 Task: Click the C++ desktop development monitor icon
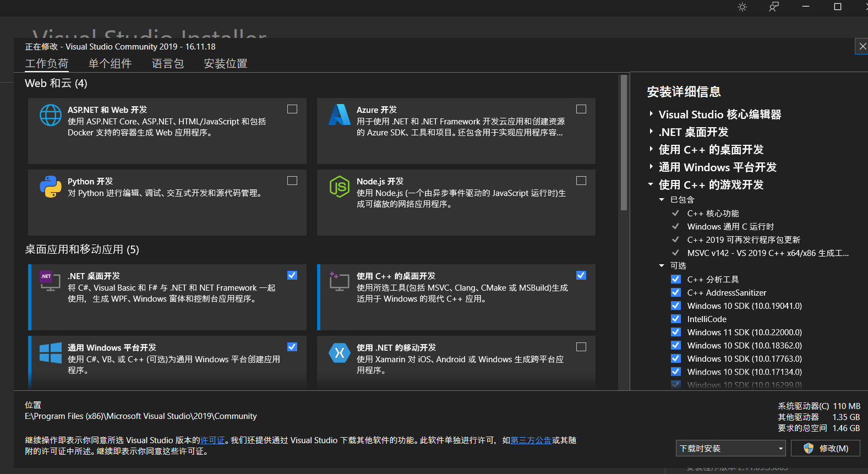340,281
